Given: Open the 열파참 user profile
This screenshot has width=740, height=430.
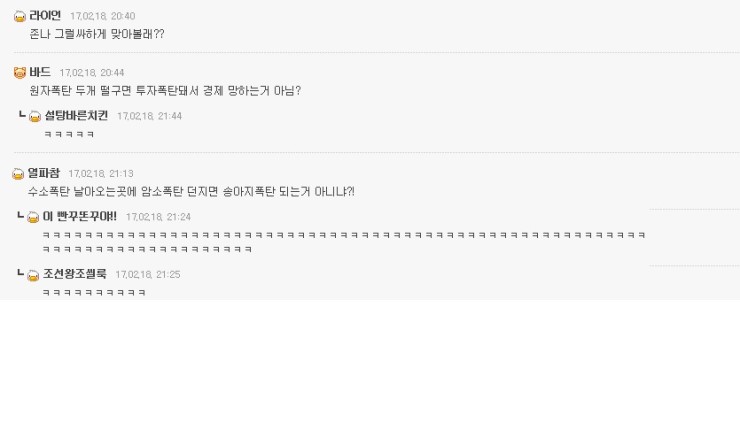Looking at the screenshot, I should coord(43,174).
